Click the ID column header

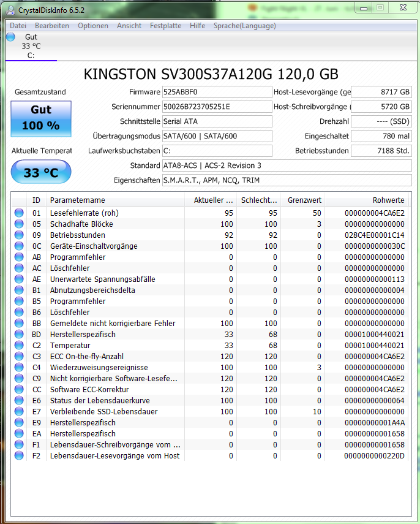(x=36, y=200)
